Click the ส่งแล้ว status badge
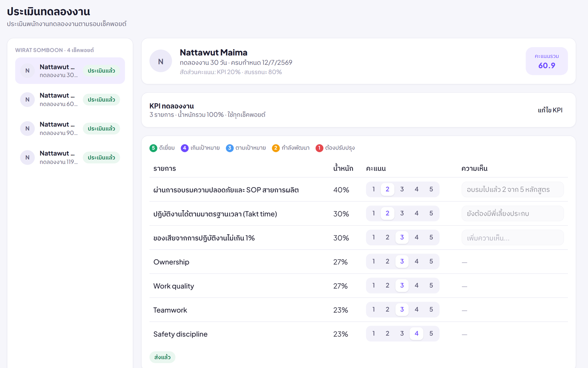The width and height of the screenshot is (588, 368). click(x=162, y=357)
